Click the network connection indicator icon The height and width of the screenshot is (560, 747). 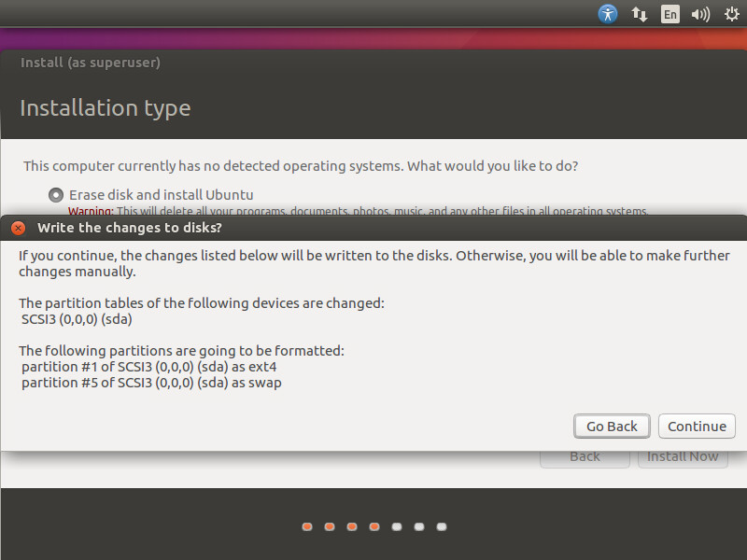click(x=640, y=14)
